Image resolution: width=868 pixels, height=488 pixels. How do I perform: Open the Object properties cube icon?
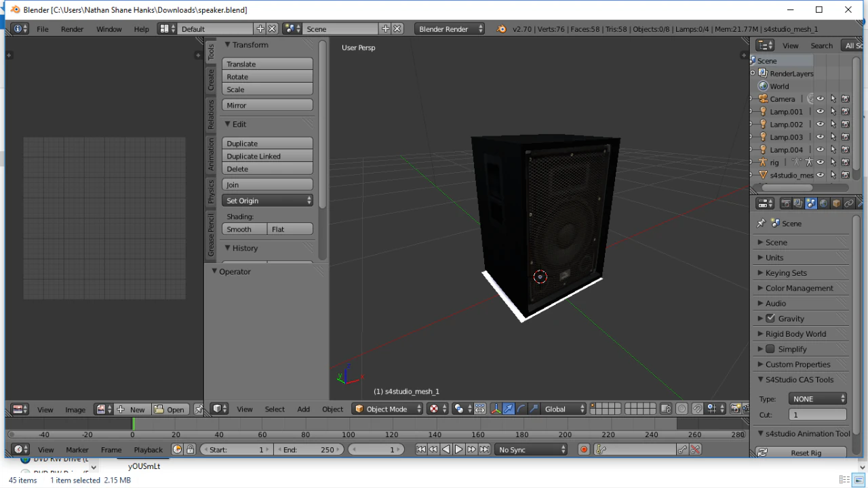[x=837, y=203]
